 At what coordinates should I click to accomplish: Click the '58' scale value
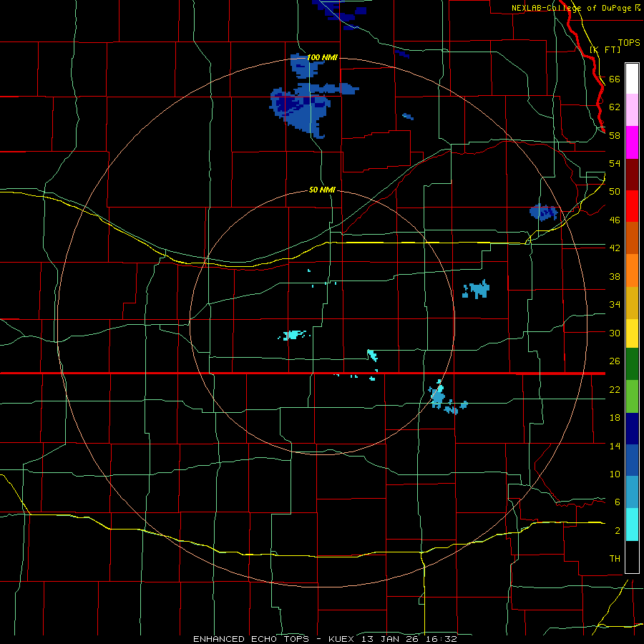615,135
